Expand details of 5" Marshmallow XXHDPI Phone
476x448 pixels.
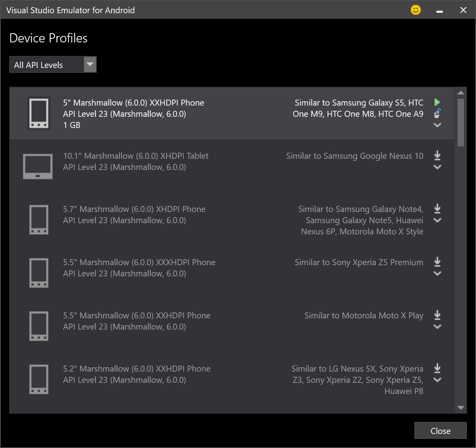437,125
